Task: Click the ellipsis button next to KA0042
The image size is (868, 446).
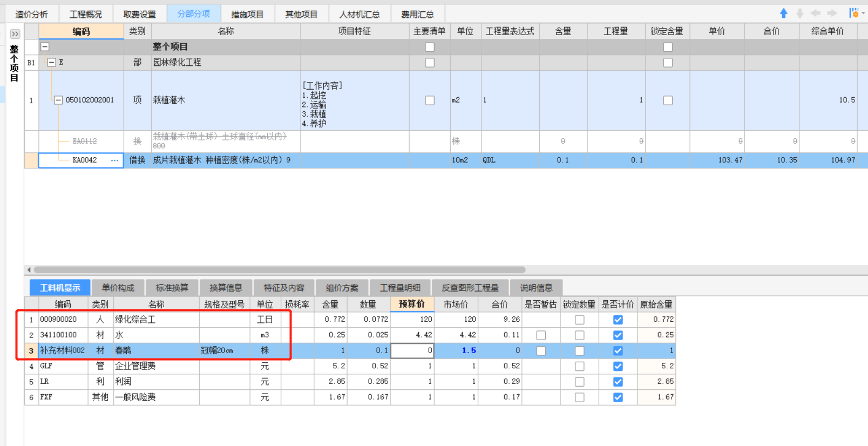Action: pyautogui.click(x=114, y=160)
